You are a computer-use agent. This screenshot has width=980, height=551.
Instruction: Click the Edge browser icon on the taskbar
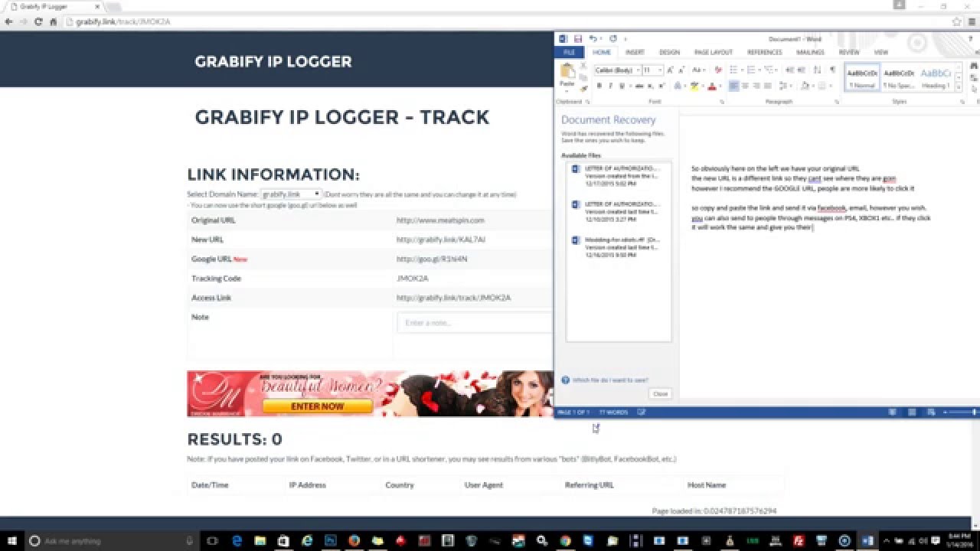237,540
